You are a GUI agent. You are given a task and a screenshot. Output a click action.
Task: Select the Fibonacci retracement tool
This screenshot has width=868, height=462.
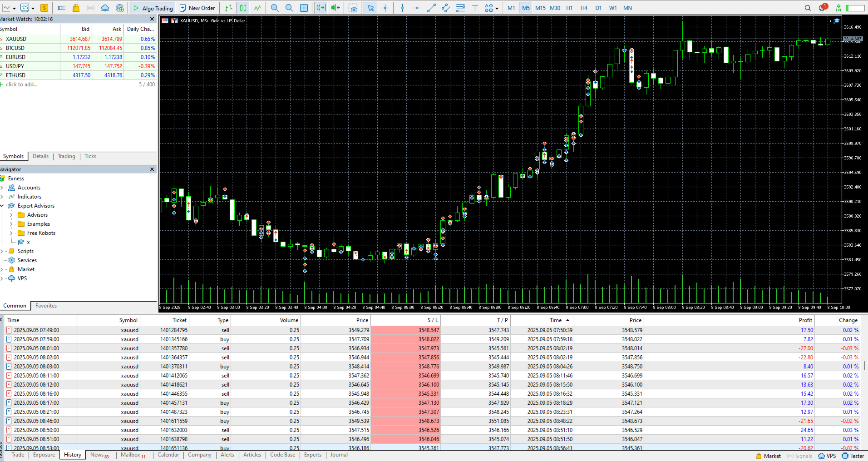coord(460,8)
